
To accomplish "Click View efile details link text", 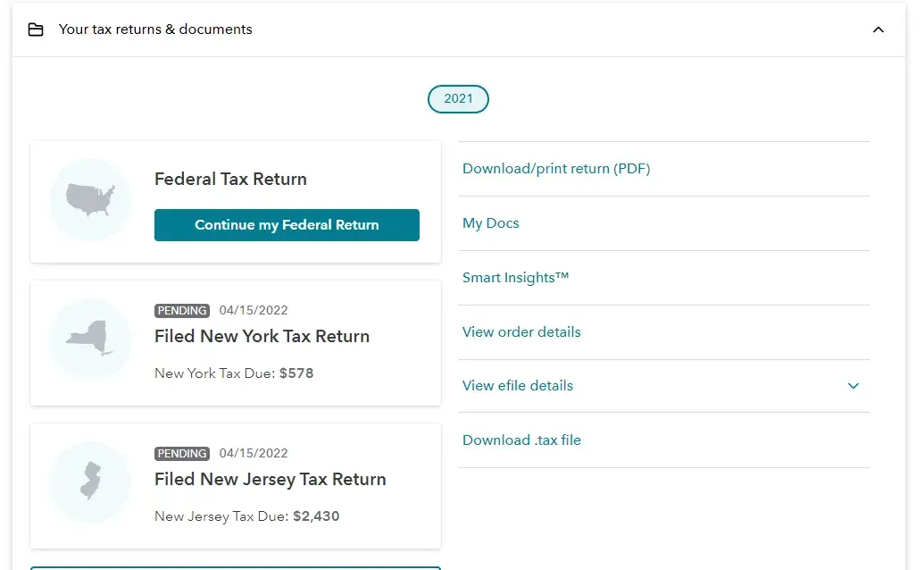I will [x=518, y=386].
